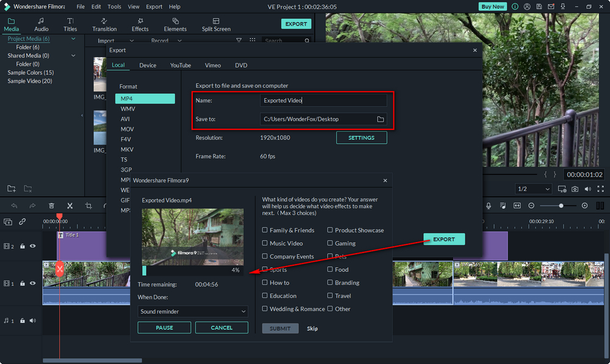Click the EXPORT button in Export dialog

[x=444, y=239]
